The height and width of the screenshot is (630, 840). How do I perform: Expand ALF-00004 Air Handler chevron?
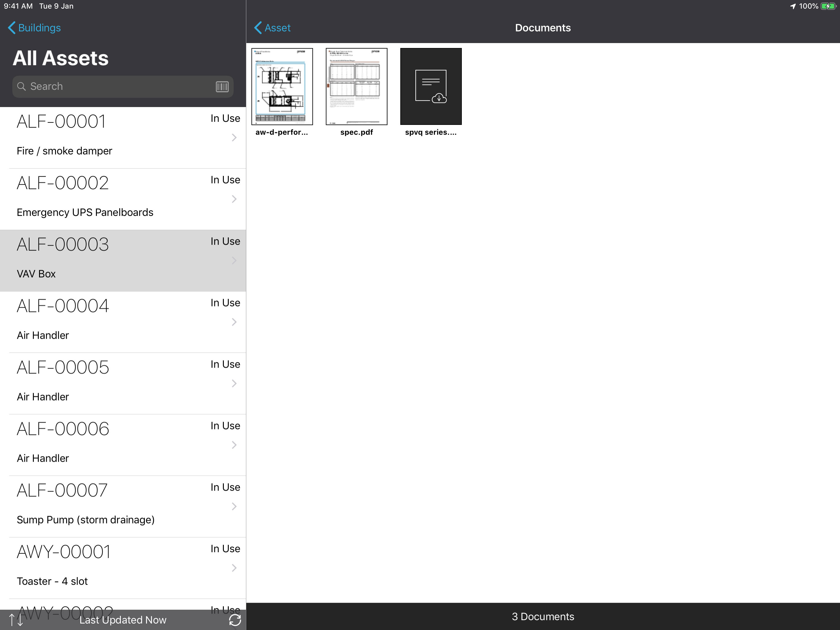coord(234,322)
